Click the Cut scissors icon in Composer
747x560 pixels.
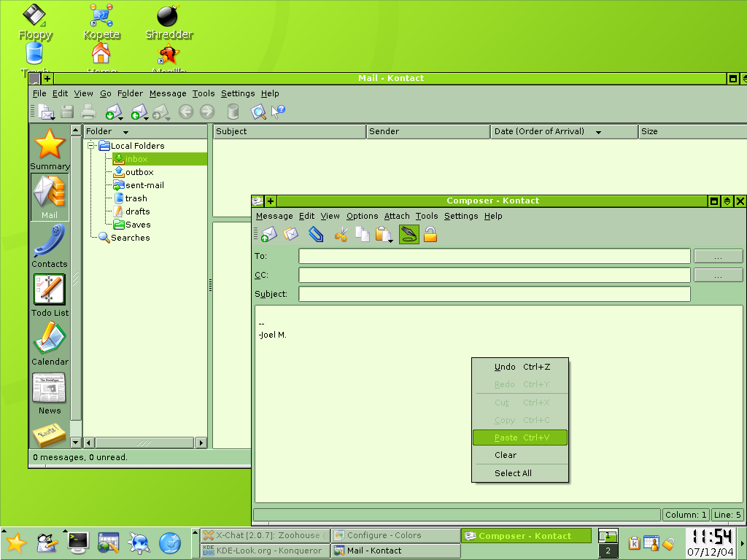[x=341, y=234]
